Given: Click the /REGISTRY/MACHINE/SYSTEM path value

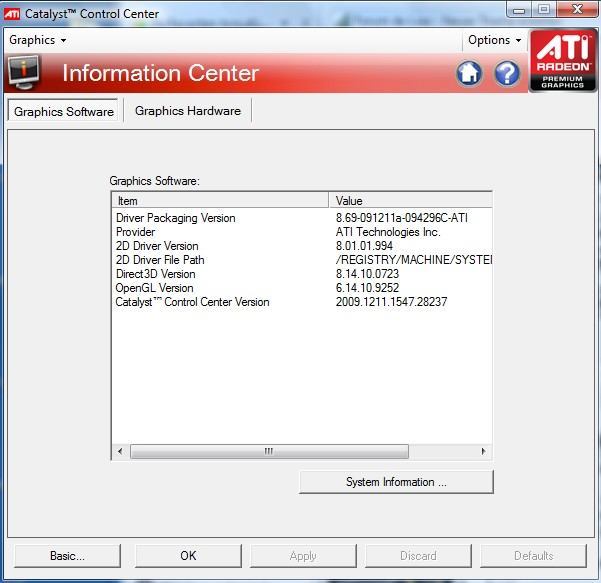Looking at the screenshot, I should 414,260.
